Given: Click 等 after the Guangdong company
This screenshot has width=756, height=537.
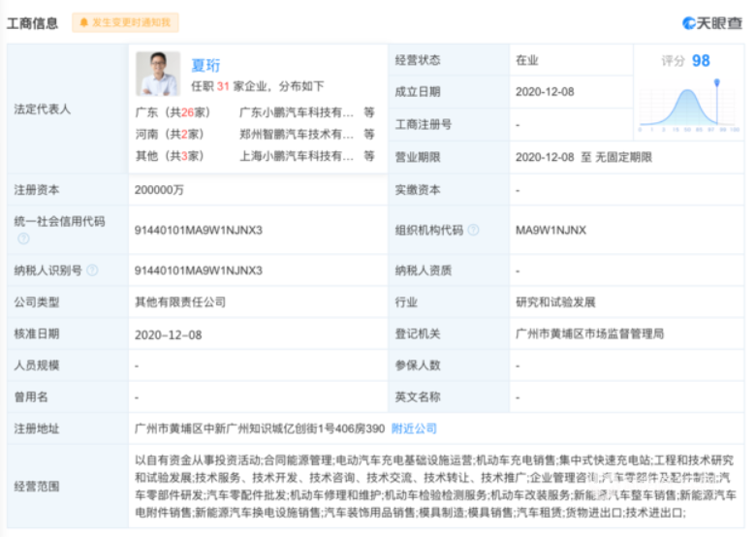Looking at the screenshot, I should pos(369,112).
